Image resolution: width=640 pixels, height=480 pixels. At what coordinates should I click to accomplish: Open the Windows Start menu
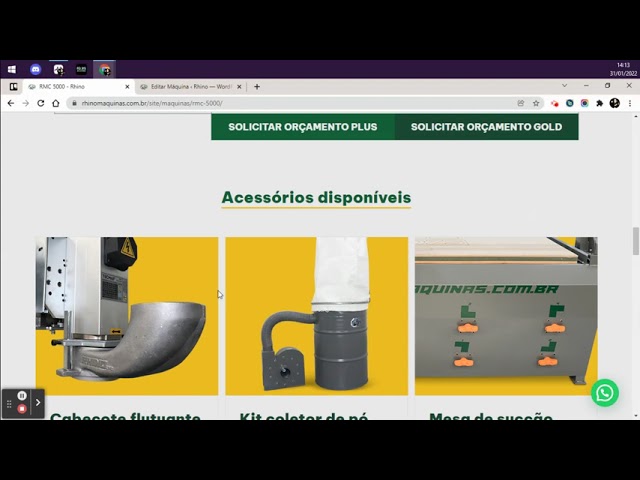[x=11, y=69]
